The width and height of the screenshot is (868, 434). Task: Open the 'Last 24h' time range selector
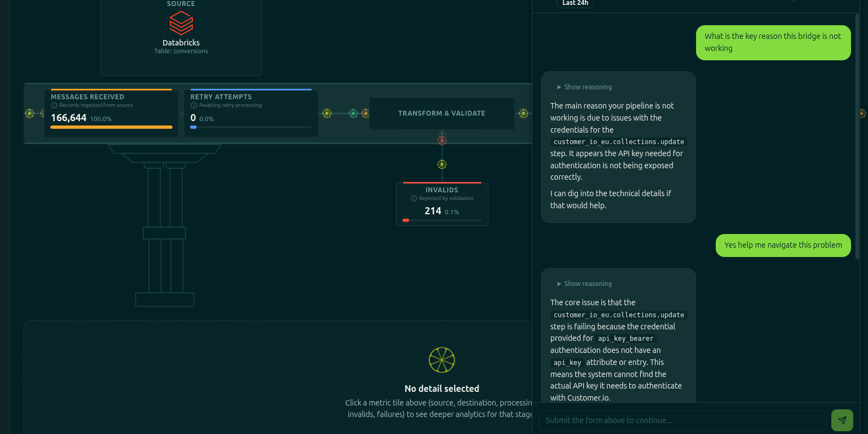click(x=575, y=3)
